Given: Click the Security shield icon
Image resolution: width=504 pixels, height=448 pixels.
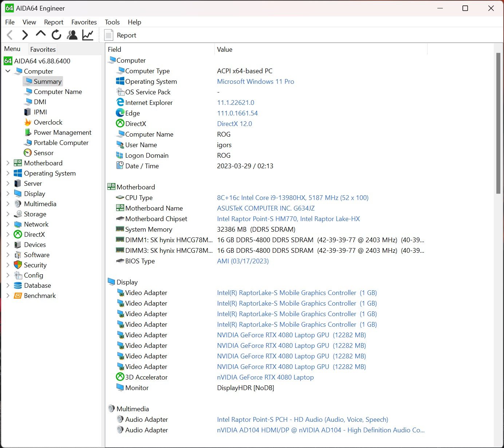Looking at the screenshot, I should point(18,265).
